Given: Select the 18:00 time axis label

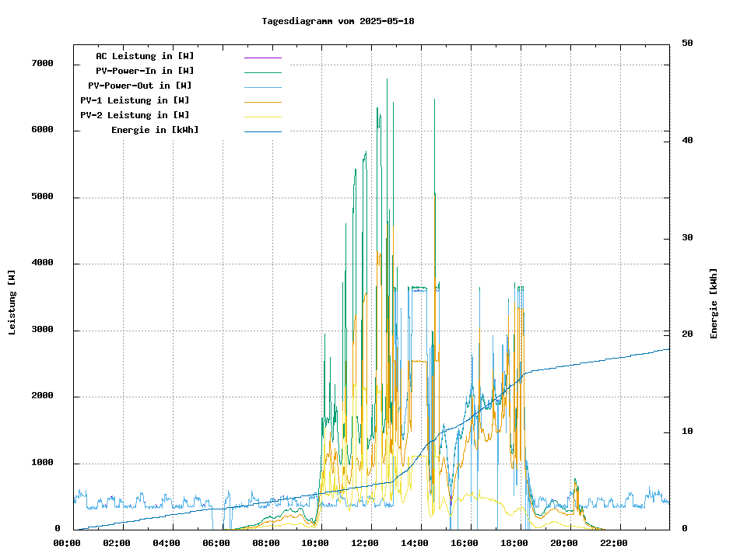Looking at the screenshot, I should [515, 543].
